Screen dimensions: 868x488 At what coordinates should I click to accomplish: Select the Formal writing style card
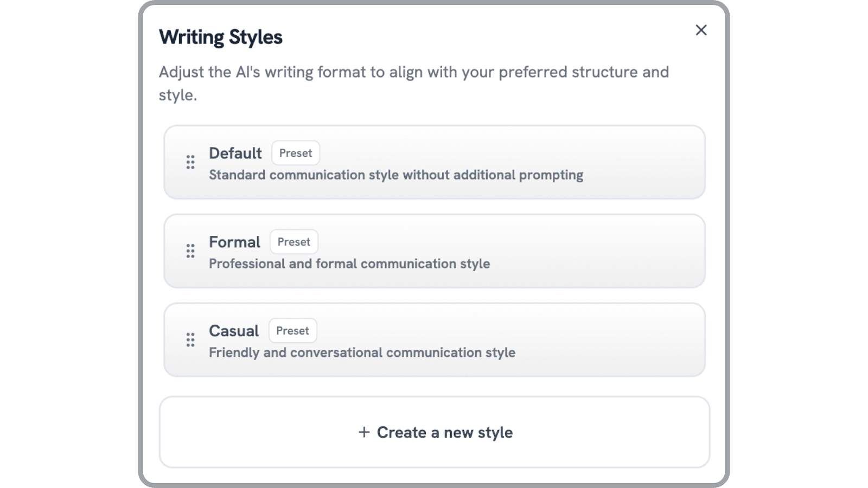pos(435,251)
